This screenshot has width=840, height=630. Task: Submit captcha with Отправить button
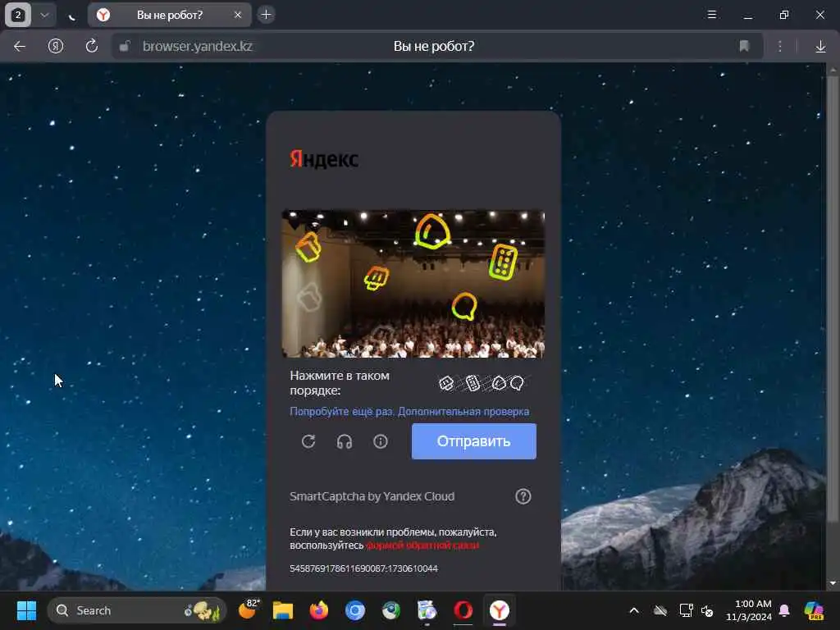pyautogui.click(x=473, y=441)
